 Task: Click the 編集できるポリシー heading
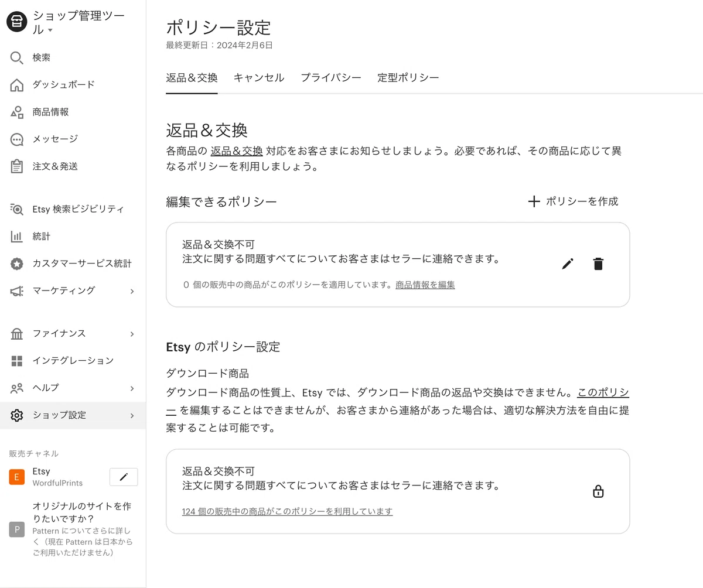click(x=221, y=201)
